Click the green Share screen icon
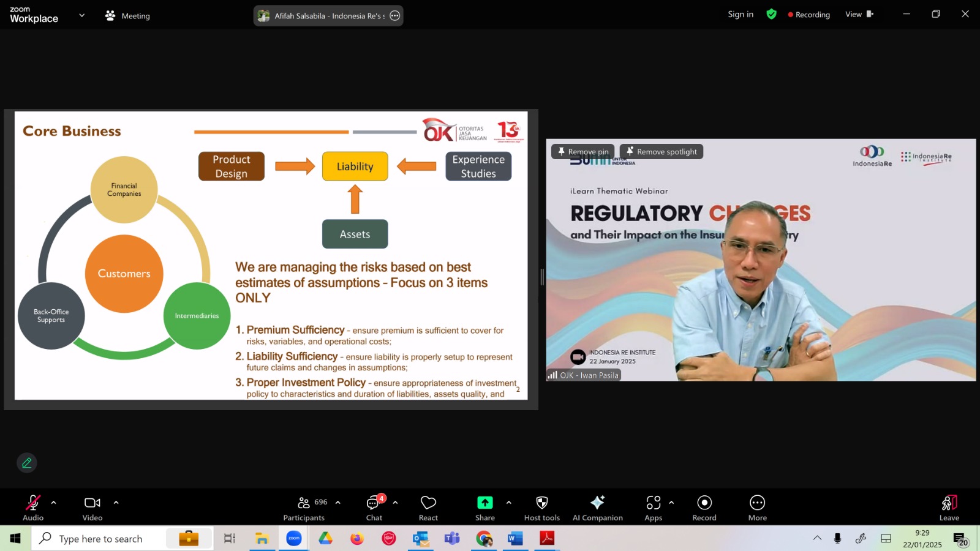The image size is (980, 551). (x=485, y=503)
